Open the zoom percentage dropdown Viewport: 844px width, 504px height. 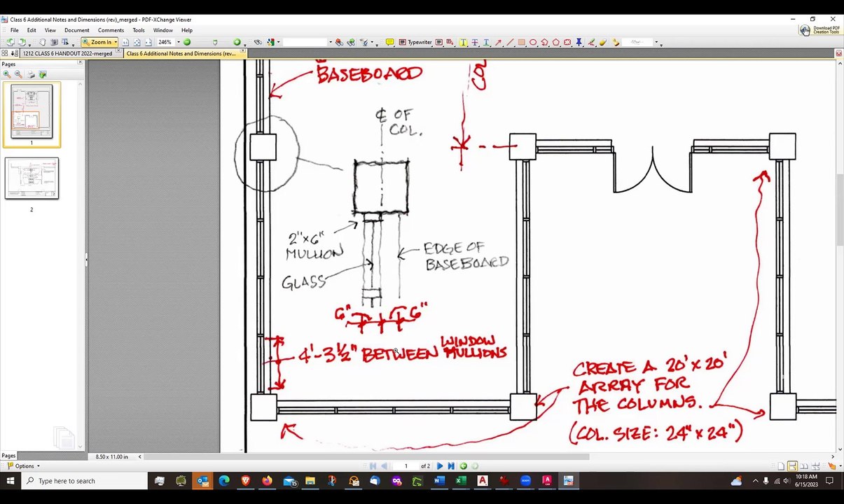(x=179, y=42)
